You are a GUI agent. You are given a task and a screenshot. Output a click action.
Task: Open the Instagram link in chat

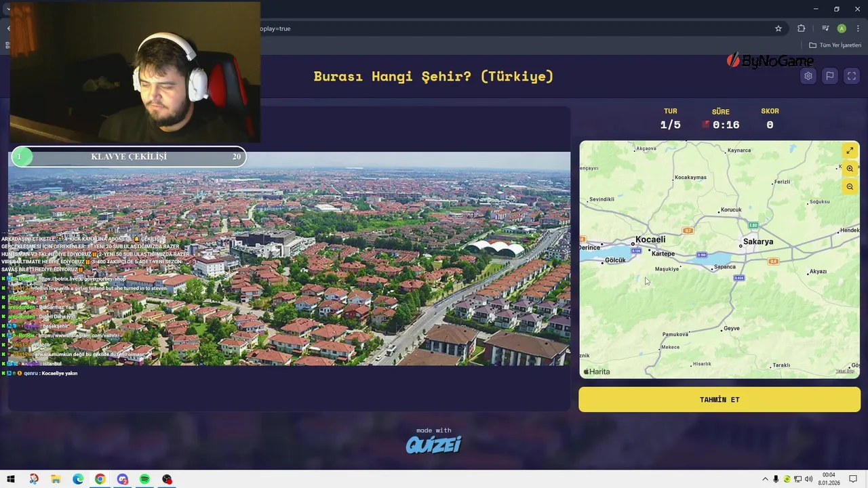coord(79,335)
